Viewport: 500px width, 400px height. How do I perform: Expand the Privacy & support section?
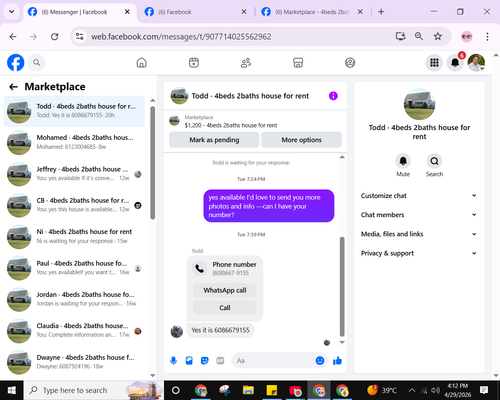[419, 253]
